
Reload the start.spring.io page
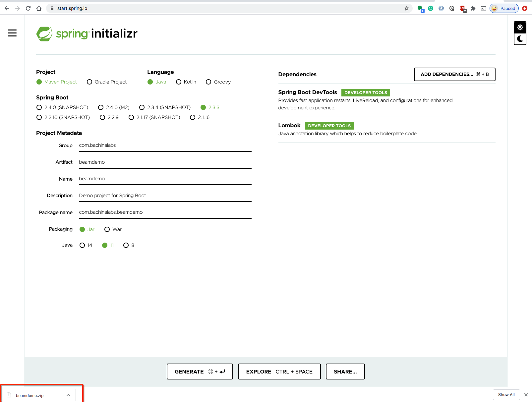[x=28, y=8]
